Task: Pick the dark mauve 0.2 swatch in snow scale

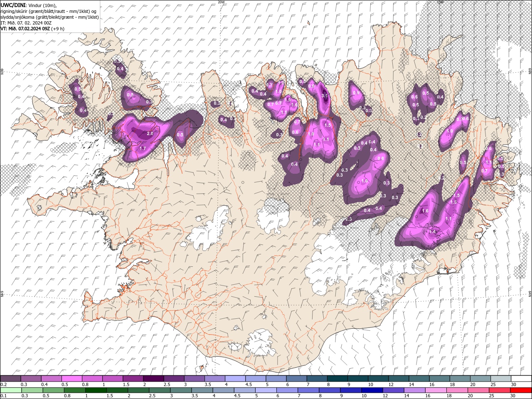Action: 10,379
